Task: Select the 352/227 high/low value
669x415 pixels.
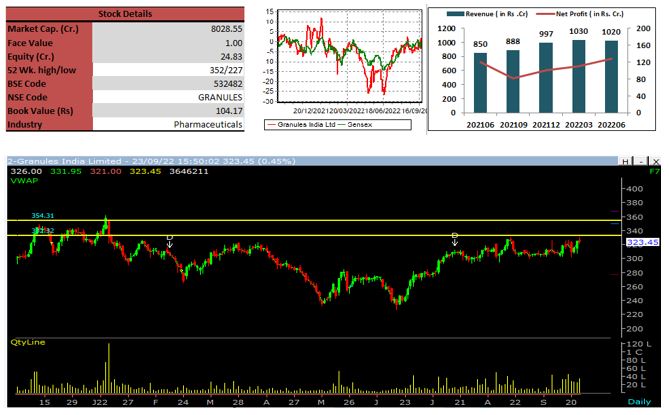Action: (x=226, y=70)
